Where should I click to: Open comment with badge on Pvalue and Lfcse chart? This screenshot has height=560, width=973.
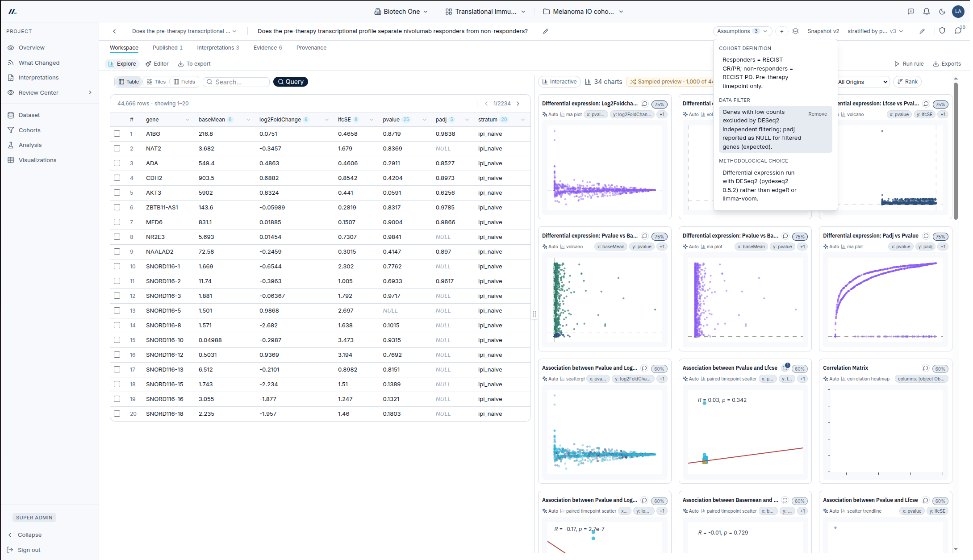click(785, 368)
